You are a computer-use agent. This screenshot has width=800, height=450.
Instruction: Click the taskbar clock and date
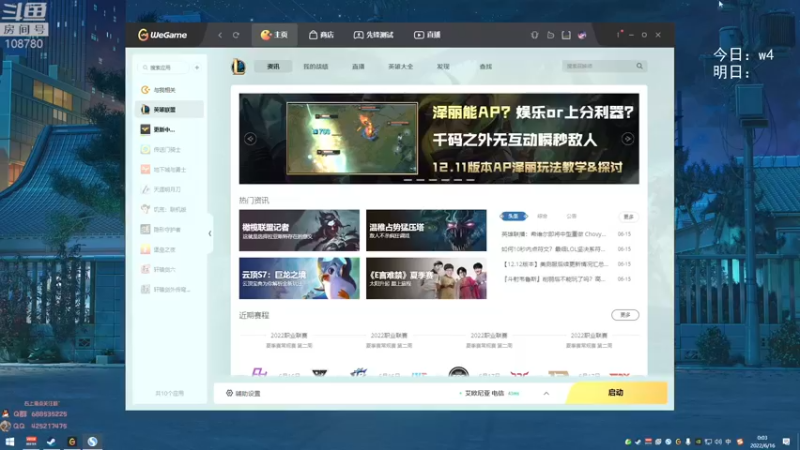point(763,442)
